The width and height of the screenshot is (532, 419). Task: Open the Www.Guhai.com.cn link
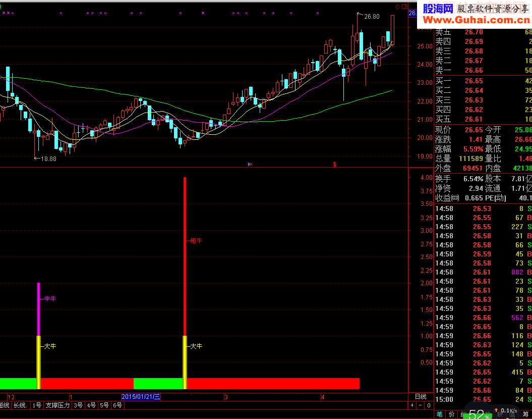(477, 20)
